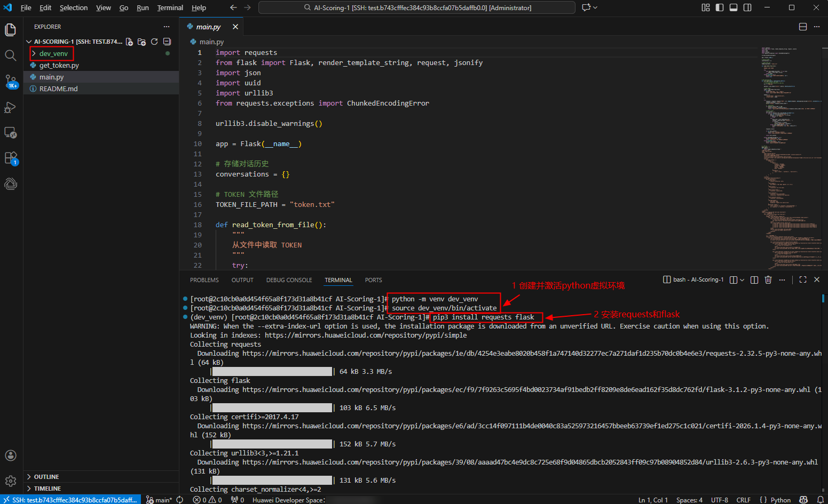Synchronize changes icon in status bar
This screenshot has height=504, width=828.
click(180, 500)
